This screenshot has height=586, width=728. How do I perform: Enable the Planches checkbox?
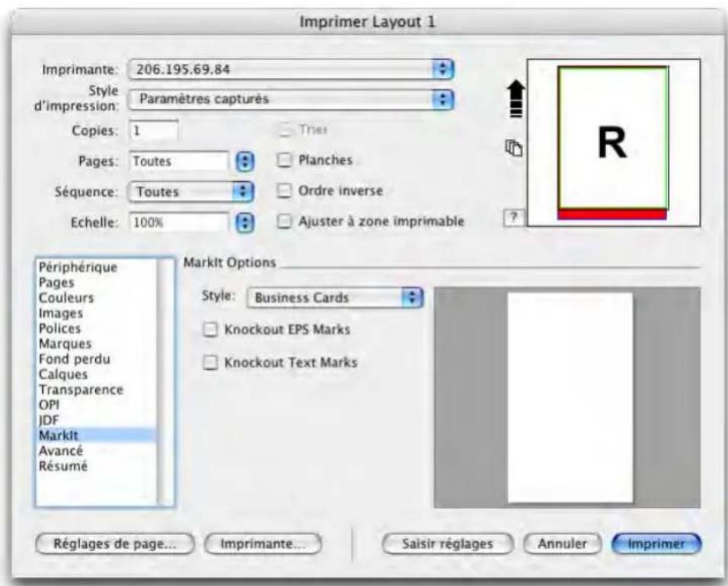(x=284, y=160)
